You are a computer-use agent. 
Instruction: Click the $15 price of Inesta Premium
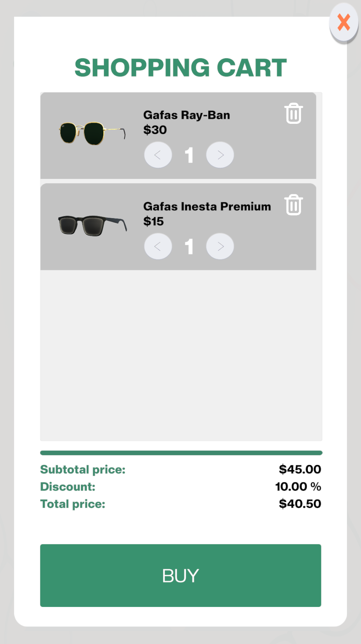pyautogui.click(x=154, y=221)
